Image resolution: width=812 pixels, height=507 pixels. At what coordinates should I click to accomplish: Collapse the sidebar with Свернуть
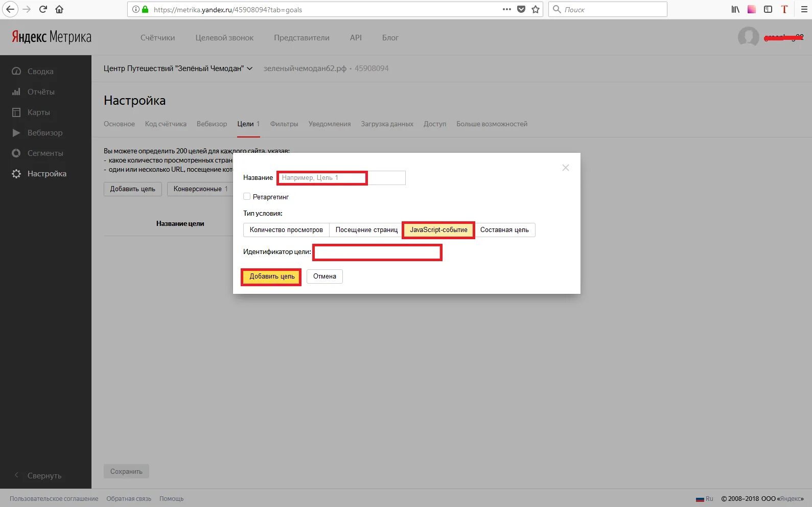[x=44, y=475]
